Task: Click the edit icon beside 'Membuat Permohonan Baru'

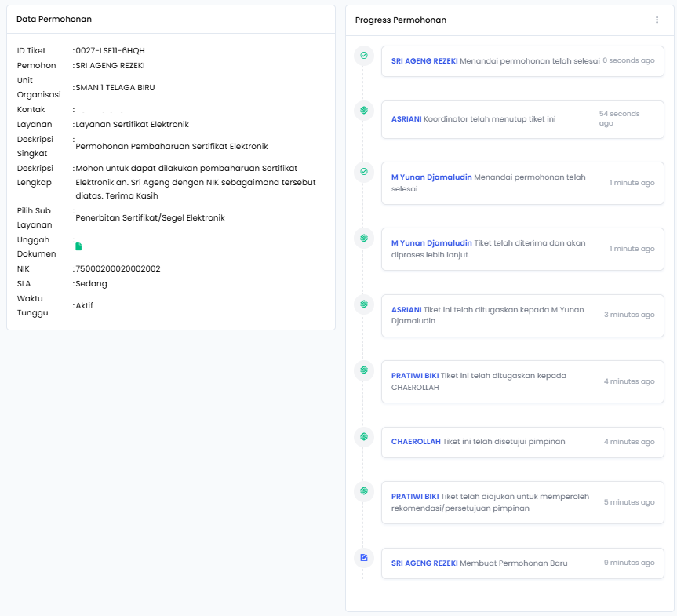Action: [x=363, y=558]
